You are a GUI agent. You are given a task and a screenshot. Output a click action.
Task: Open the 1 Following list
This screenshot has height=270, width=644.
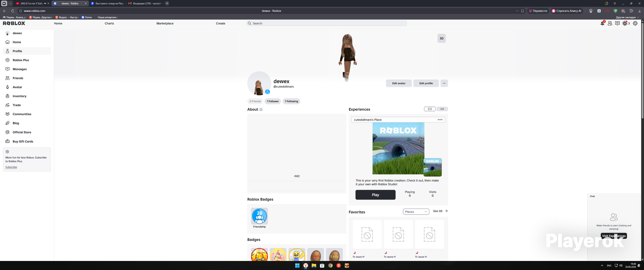tap(291, 101)
